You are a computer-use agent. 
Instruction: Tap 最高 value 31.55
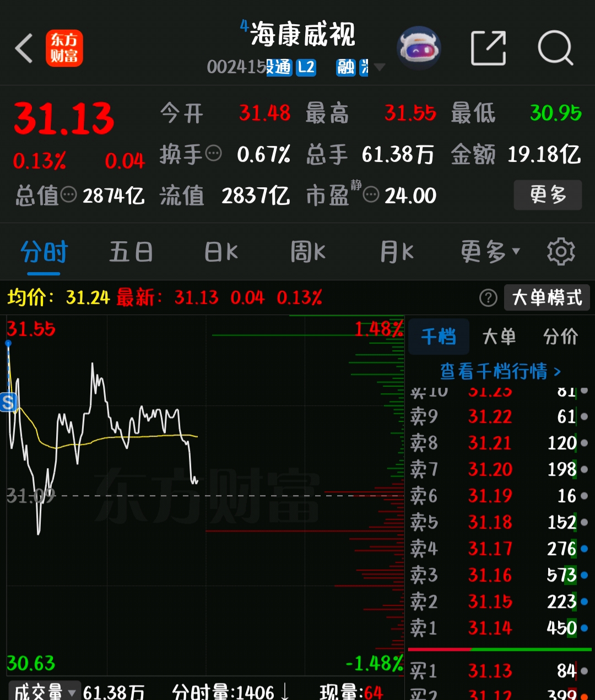(410, 113)
